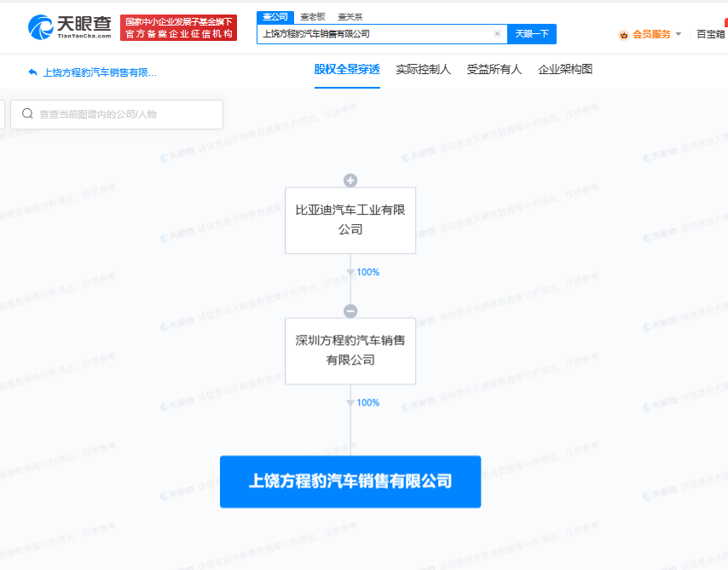Viewport: 728px width, 570px height.
Task: Click the Tianyancha logo
Action: (70, 27)
